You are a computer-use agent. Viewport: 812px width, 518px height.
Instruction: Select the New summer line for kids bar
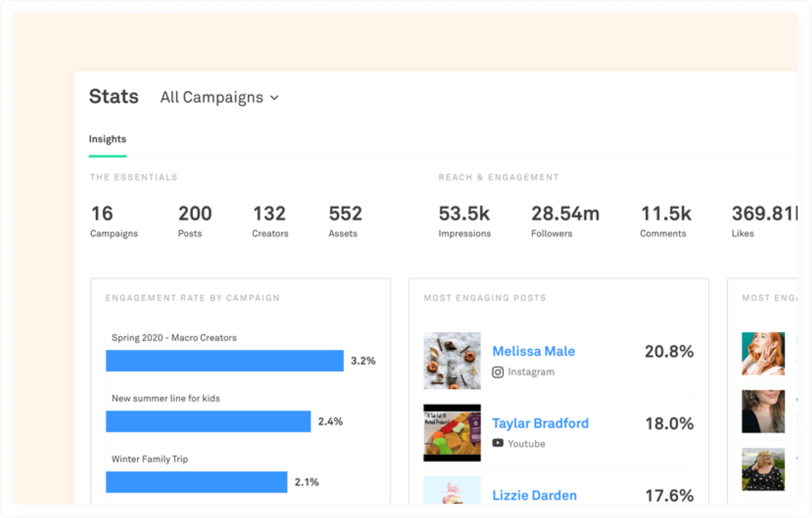click(x=208, y=421)
